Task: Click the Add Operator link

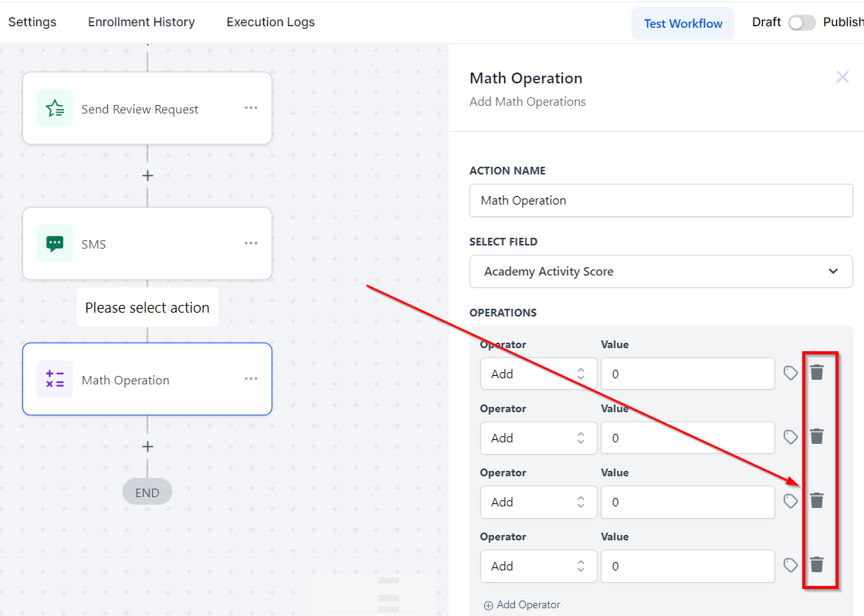Action: click(522, 605)
